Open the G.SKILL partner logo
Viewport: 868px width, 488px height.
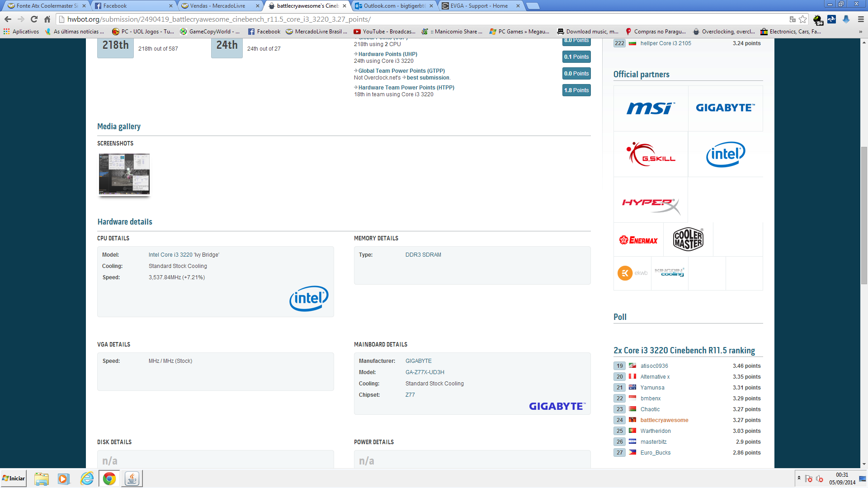[x=651, y=154]
